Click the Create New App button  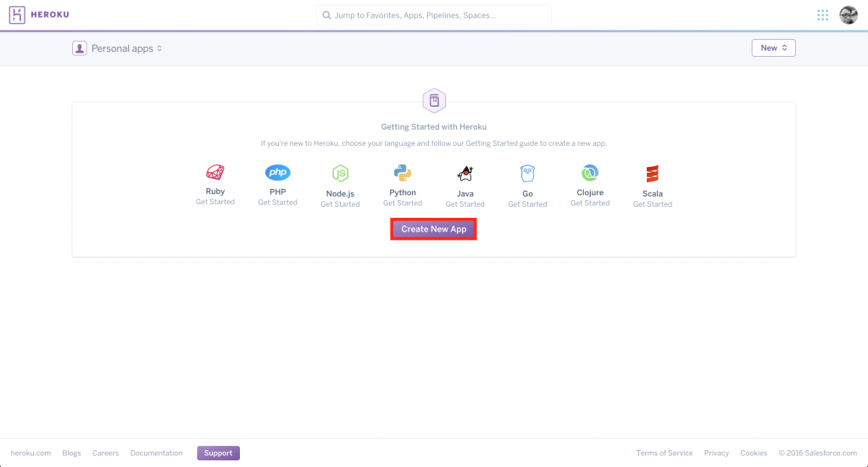433,229
